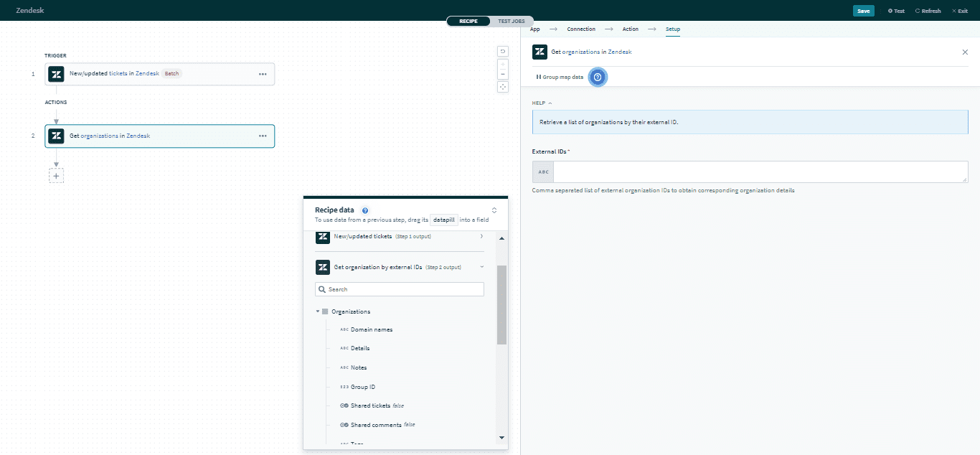980x455 pixels.
Task: Click the Test button in the top bar
Action: tap(895, 10)
